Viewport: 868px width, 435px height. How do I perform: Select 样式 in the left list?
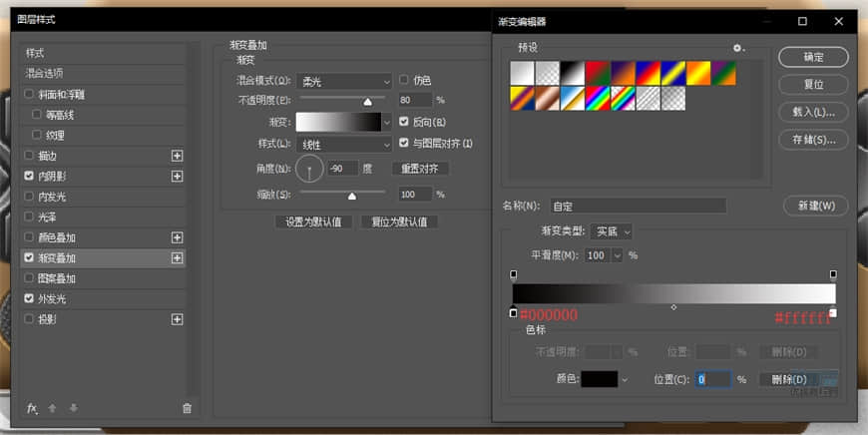tap(103, 53)
